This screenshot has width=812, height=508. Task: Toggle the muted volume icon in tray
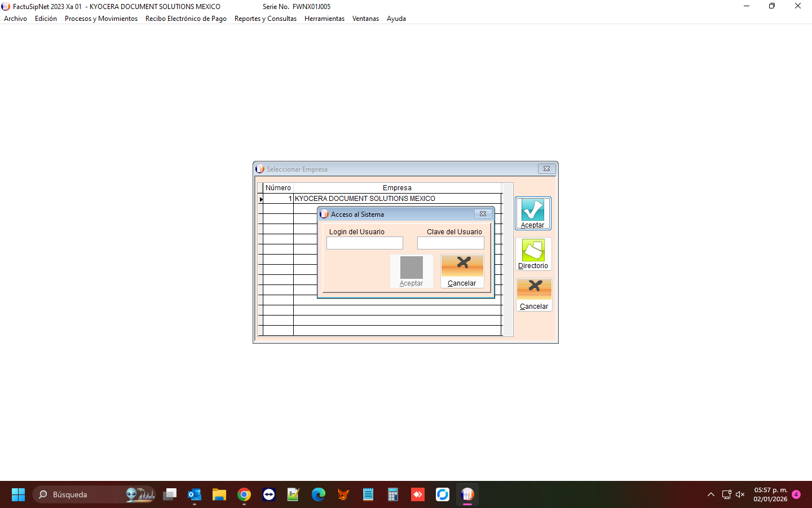[x=740, y=495]
